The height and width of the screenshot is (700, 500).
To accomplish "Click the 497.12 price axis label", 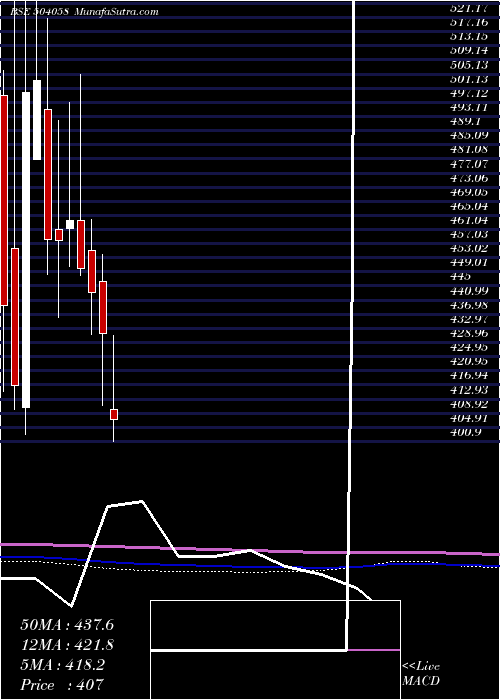I will (470, 93).
